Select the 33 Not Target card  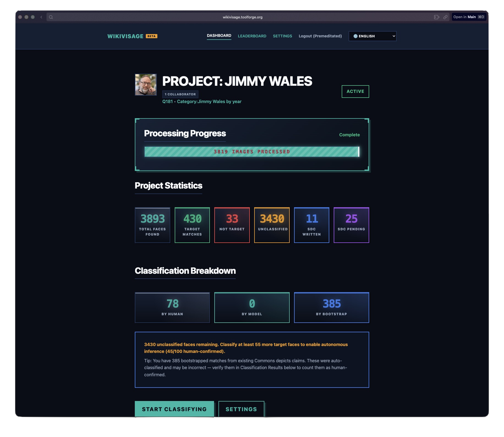point(232,225)
